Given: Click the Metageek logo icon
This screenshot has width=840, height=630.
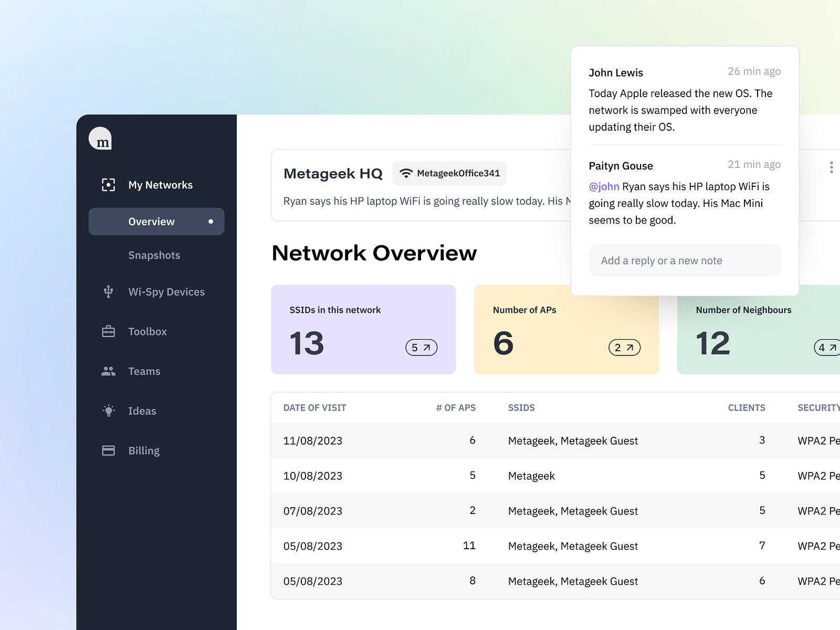Looking at the screenshot, I should click(100, 139).
